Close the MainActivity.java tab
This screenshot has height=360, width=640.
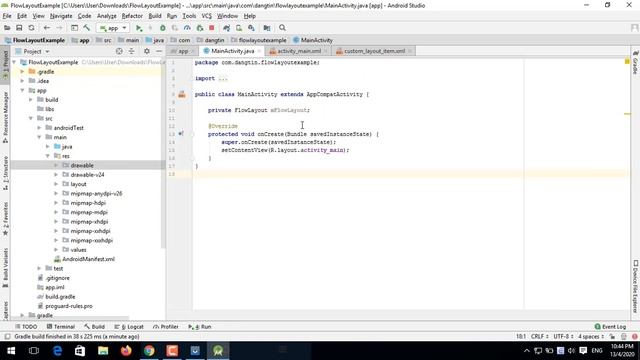[x=259, y=51]
